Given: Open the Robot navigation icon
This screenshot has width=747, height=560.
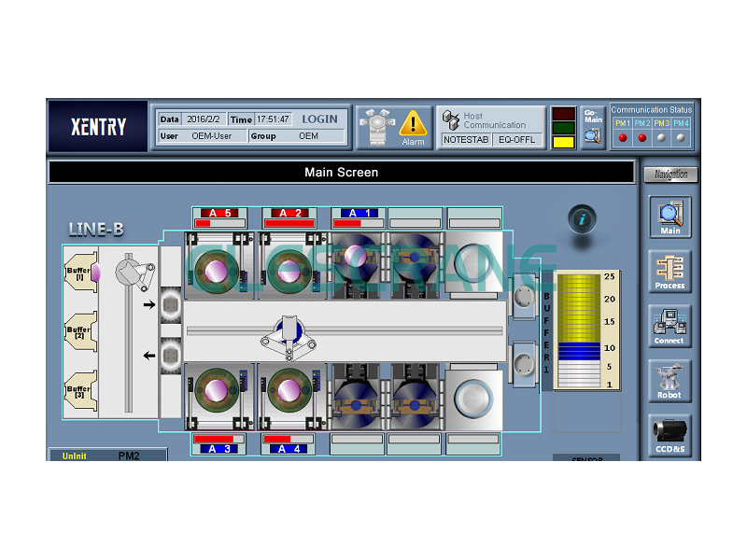Looking at the screenshot, I should pyautogui.click(x=669, y=381).
